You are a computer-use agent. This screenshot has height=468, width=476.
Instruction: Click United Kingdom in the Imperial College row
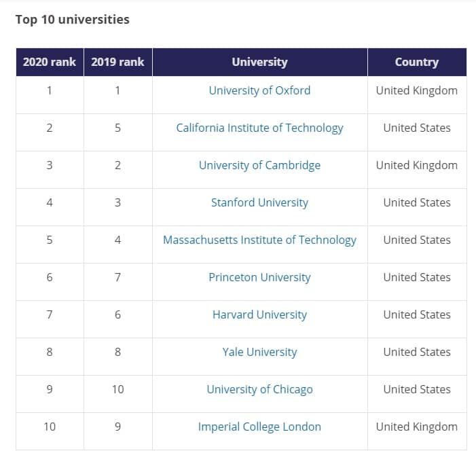tap(416, 427)
